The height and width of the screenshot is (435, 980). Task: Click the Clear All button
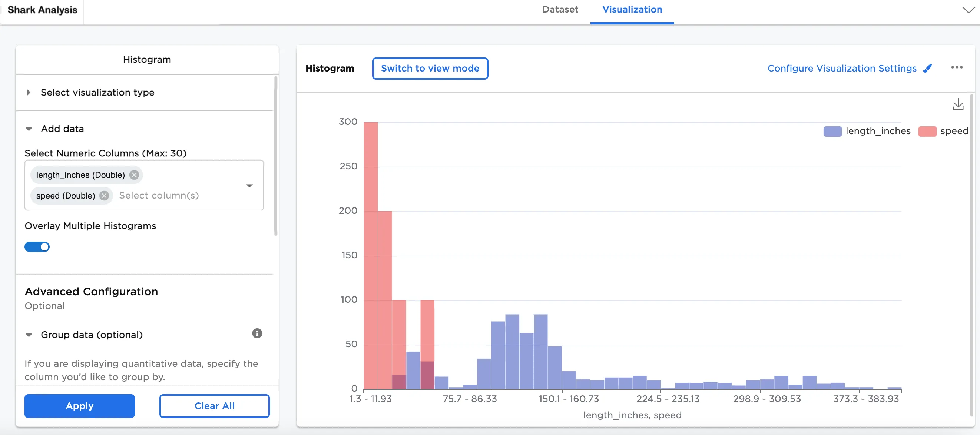click(x=214, y=406)
